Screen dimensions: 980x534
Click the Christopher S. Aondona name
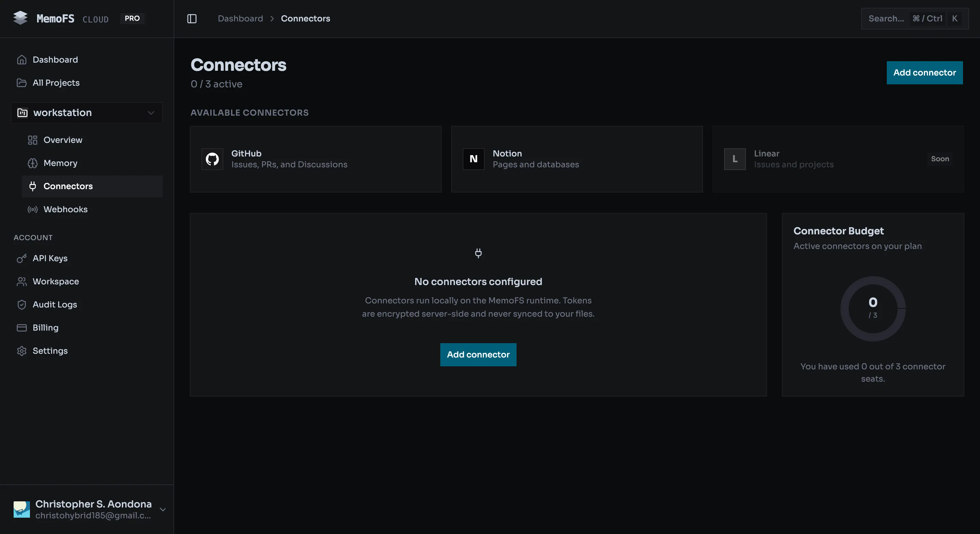pos(94,504)
